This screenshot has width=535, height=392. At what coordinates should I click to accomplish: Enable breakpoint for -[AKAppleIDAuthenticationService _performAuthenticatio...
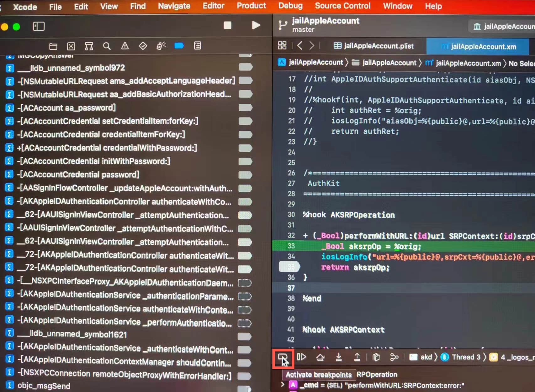coord(245,323)
